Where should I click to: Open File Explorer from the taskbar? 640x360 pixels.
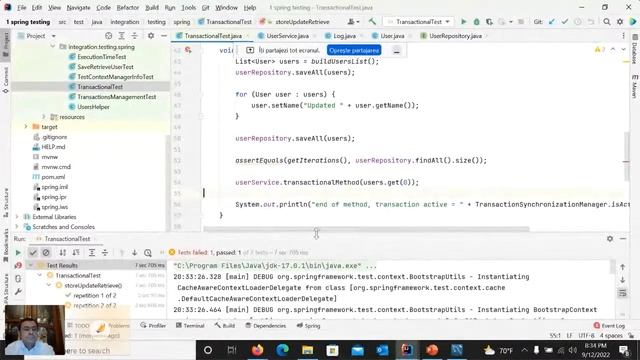[x=307, y=350]
